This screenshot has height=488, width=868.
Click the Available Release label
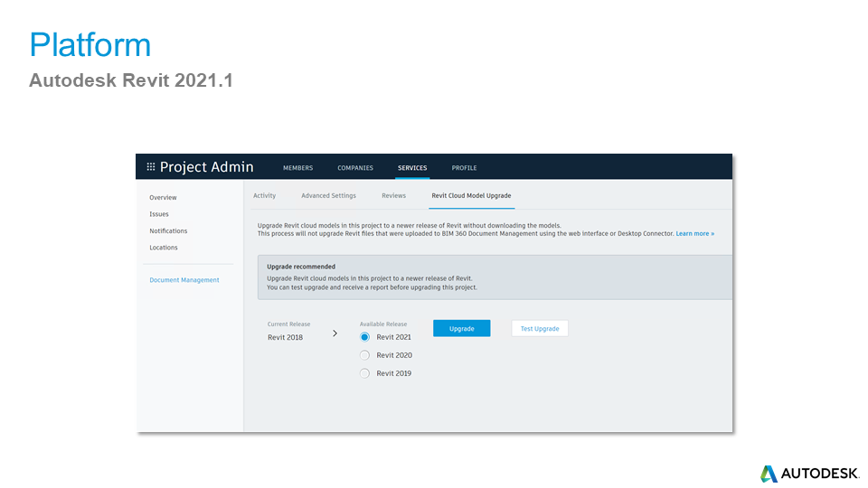(x=383, y=324)
